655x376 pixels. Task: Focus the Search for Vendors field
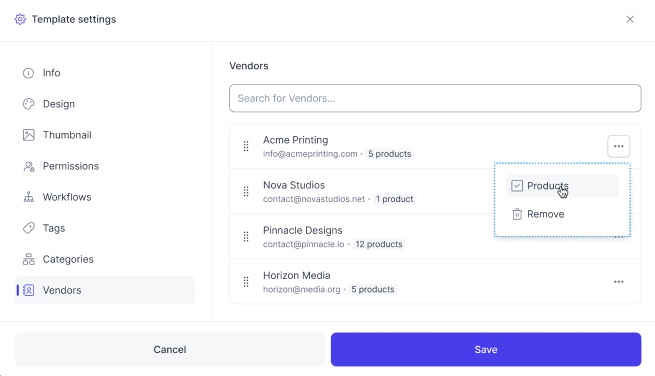click(435, 98)
